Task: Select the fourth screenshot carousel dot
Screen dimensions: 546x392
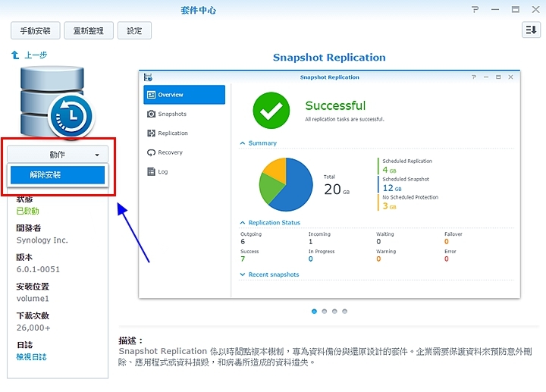Action: [344, 311]
